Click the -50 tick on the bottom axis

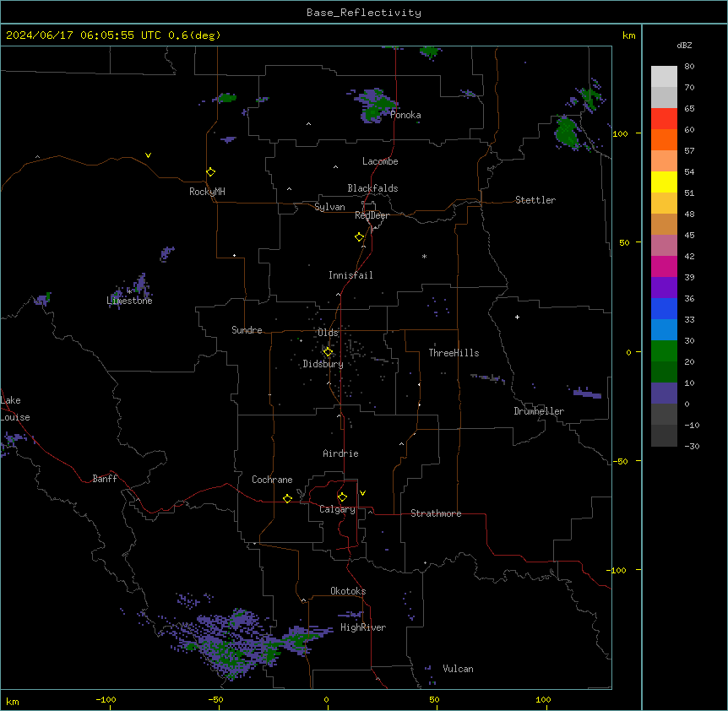[215, 699]
